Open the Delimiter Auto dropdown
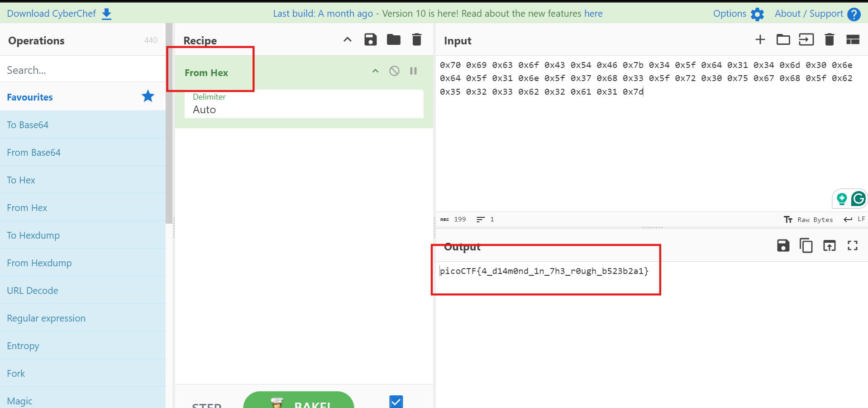This screenshot has height=408, width=868. coord(304,104)
